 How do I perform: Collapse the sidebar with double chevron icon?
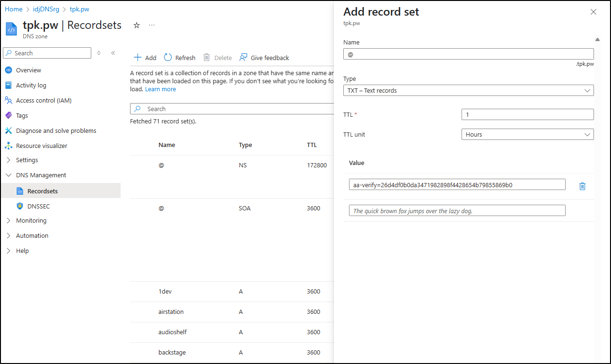point(113,53)
